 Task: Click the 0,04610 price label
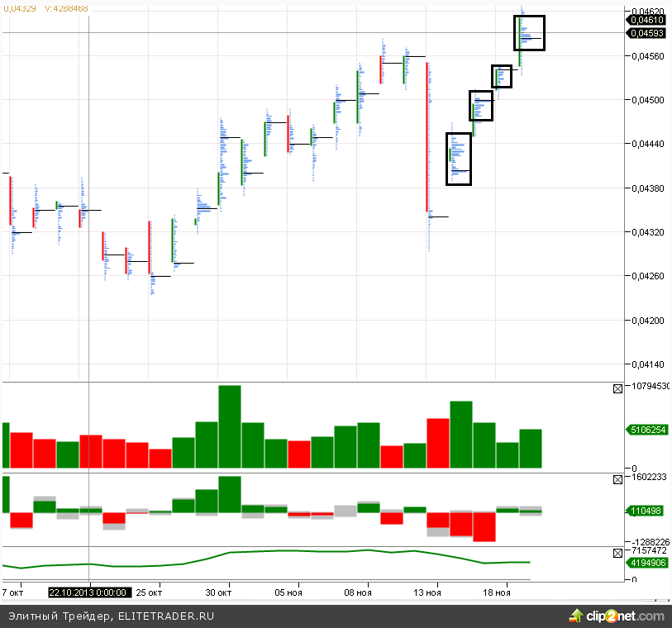[x=648, y=19]
